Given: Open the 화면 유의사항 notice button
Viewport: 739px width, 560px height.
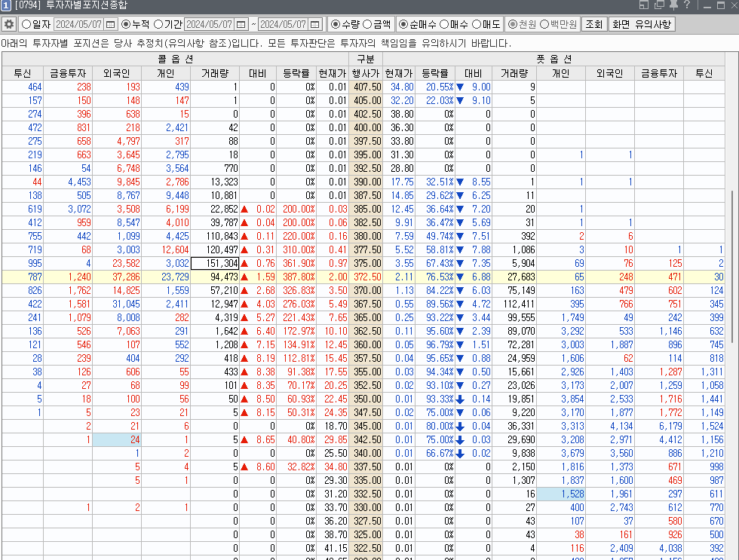Looking at the screenshot, I should (642, 24).
